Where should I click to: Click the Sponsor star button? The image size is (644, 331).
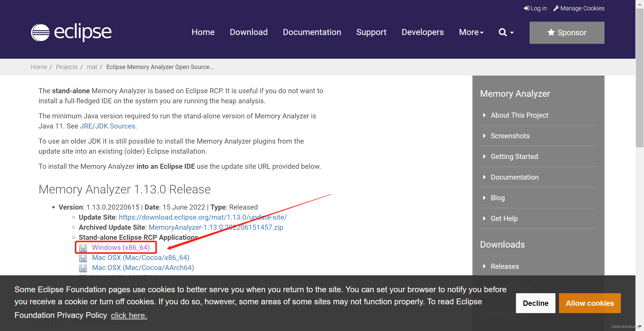coord(567,32)
